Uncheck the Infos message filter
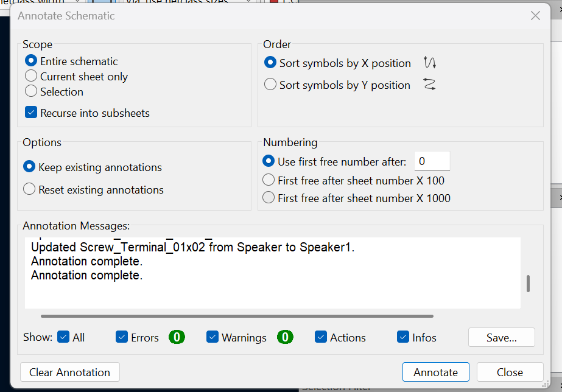The image size is (562, 392). pyautogui.click(x=403, y=337)
